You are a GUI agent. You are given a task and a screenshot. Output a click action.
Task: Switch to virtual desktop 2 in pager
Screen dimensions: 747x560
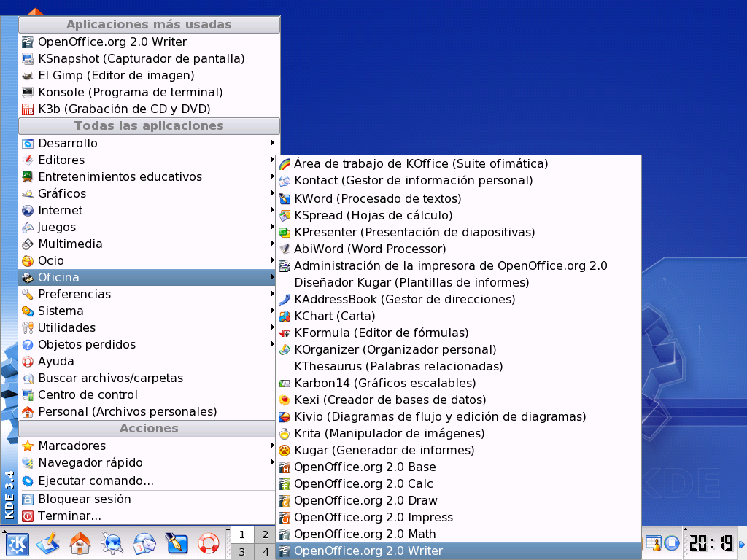(x=266, y=535)
